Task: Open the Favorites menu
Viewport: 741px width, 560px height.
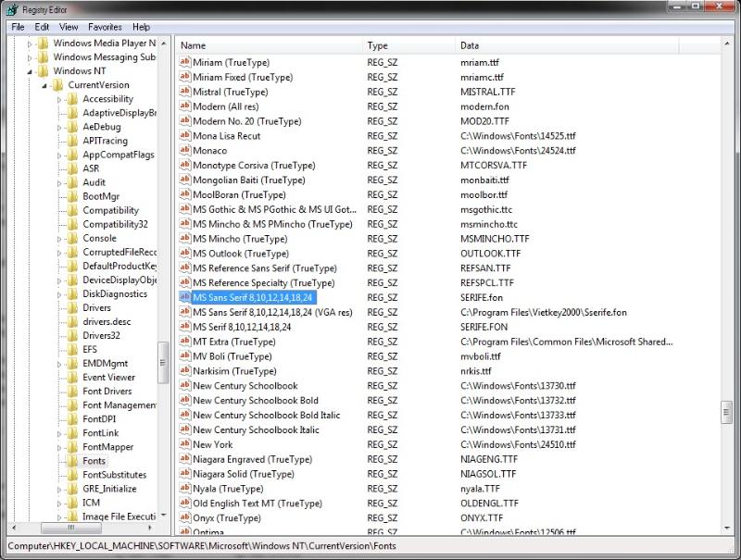Action: [x=105, y=27]
